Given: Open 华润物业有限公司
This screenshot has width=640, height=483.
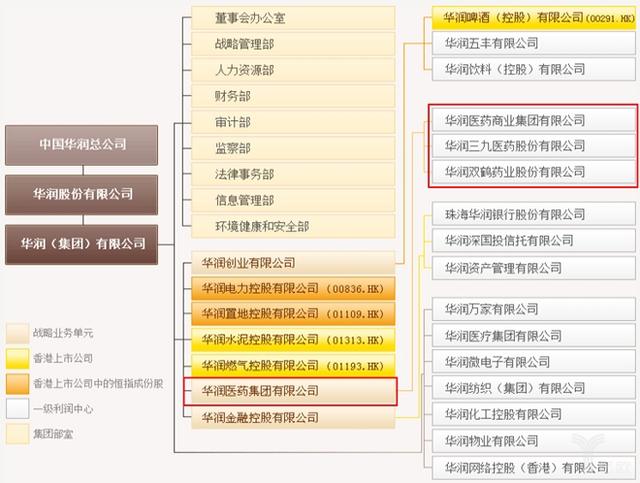Looking at the screenshot, I should click(x=534, y=441).
